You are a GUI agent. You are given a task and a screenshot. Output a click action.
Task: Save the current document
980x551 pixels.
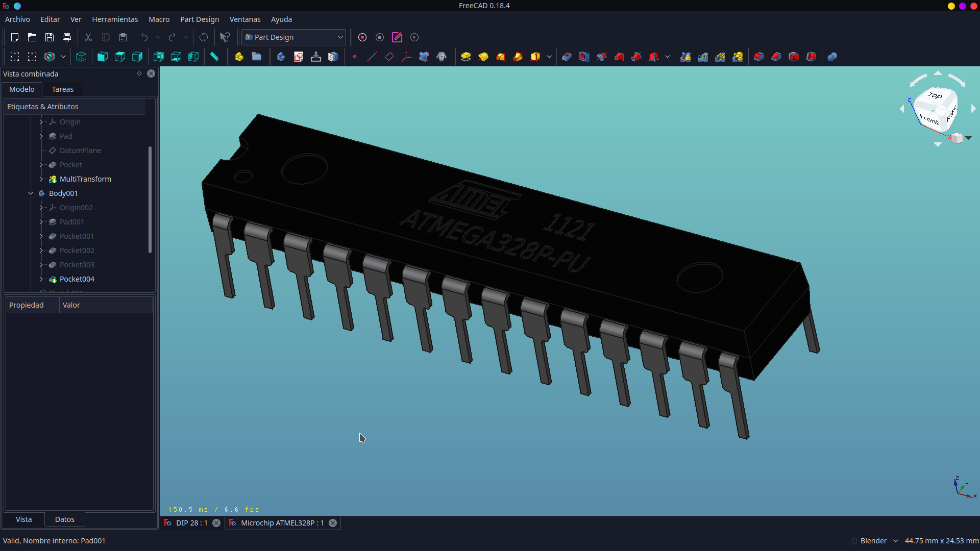click(x=50, y=37)
